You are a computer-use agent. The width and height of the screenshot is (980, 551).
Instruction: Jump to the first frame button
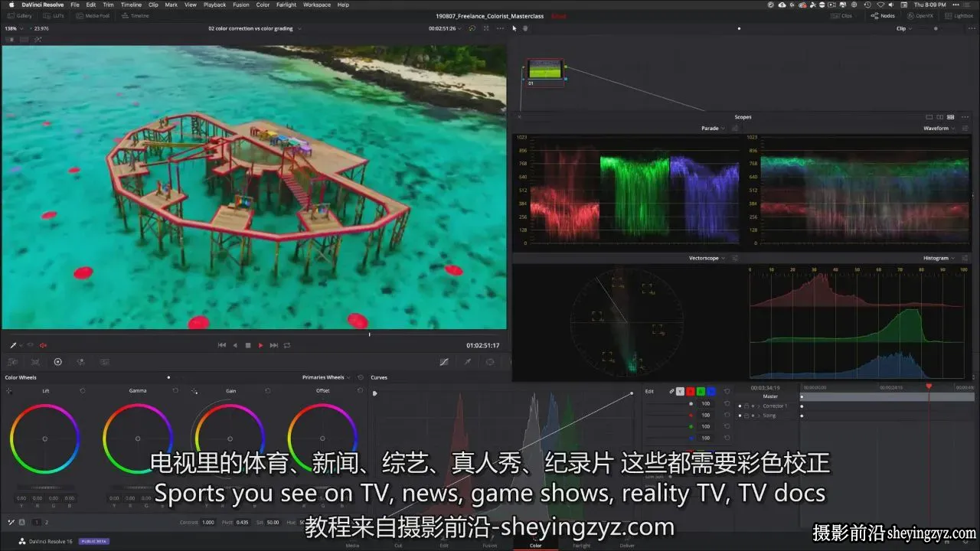tap(222, 345)
